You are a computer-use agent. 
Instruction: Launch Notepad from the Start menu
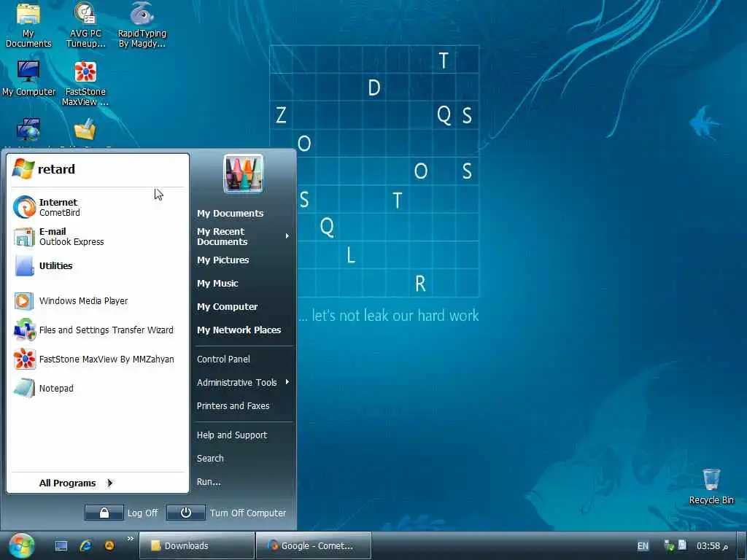pyautogui.click(x=98, y=388)
